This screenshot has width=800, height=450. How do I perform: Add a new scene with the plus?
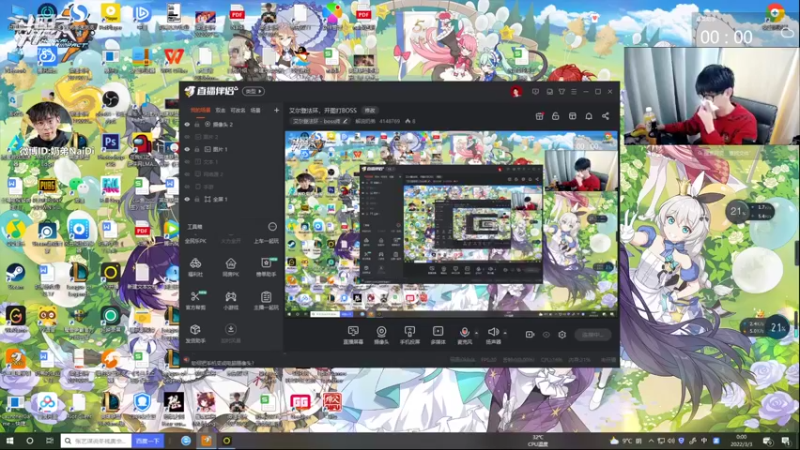click(x=276, y=110)
